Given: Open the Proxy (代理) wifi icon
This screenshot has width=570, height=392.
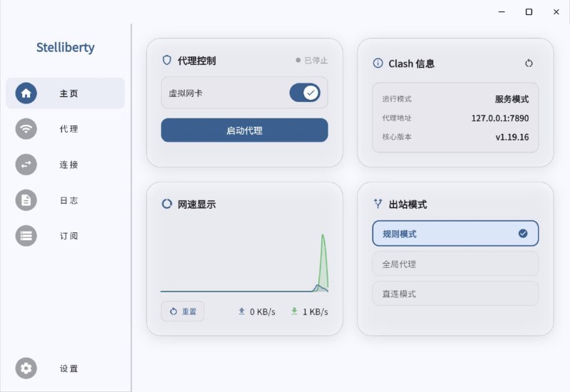Looking at the screenshot, I should (x=26, y=129).
